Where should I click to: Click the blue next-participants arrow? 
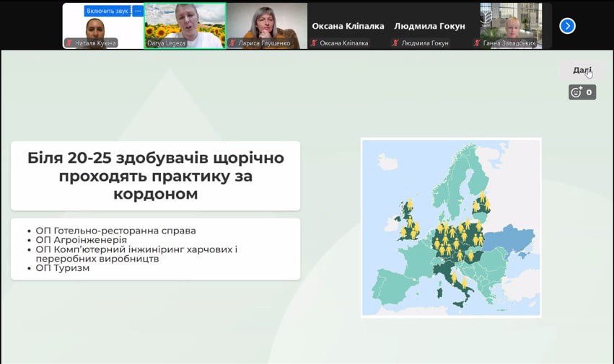tap(568, 26)
